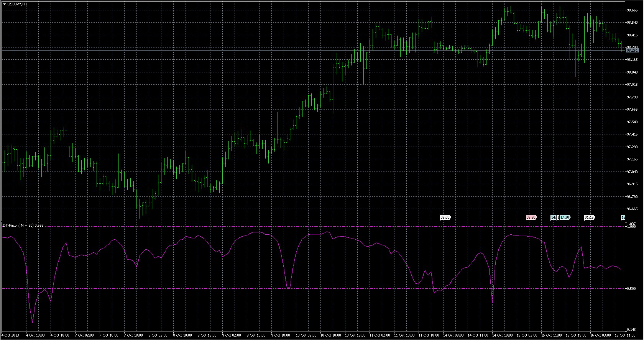
Task: Click the pink 06:30 event marker
Action: (x=531, y=217)
